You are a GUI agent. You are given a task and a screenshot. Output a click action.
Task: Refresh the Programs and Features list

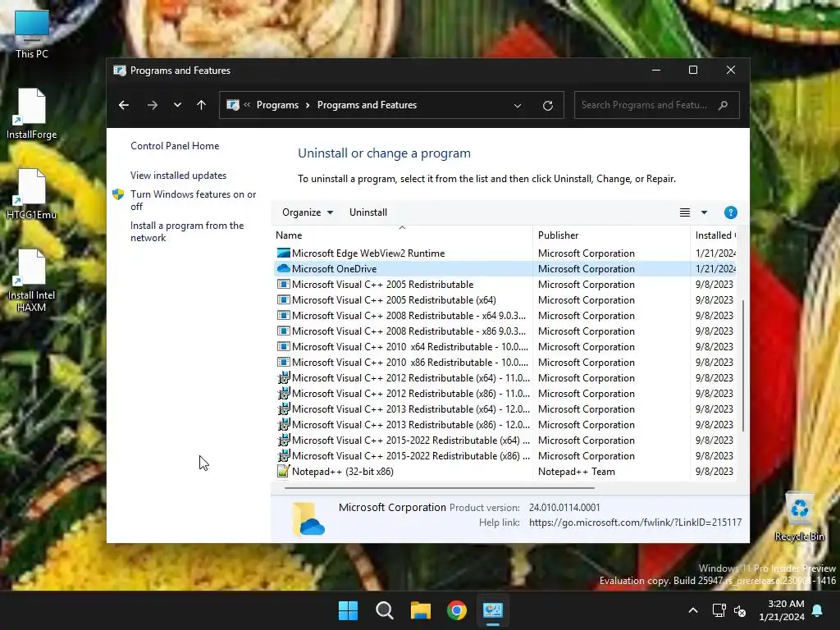pos(547,106)
